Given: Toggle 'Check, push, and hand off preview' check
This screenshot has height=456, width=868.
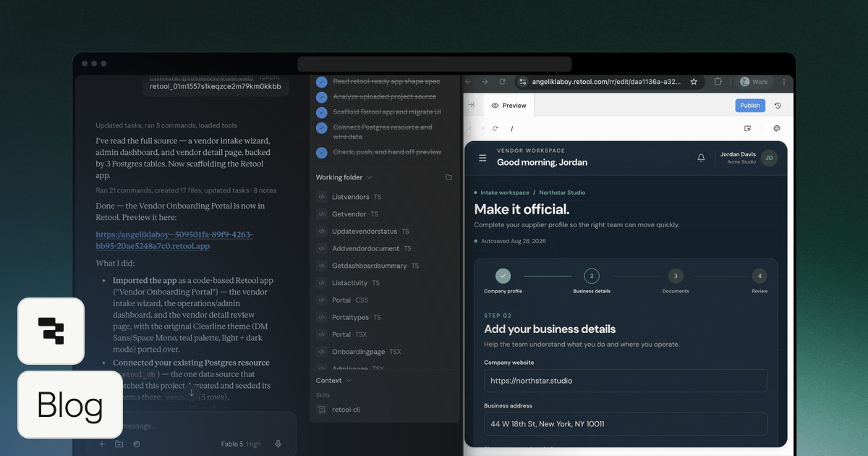Looking at the screenshot, I should (x=322, y=152).
